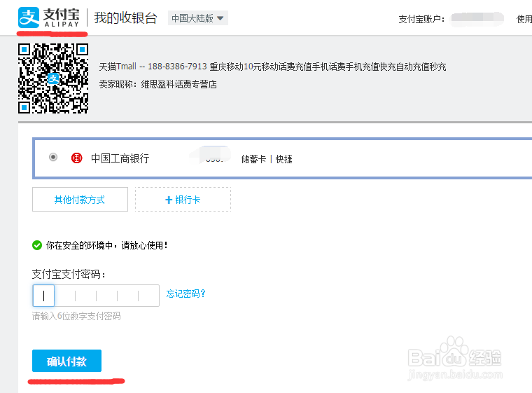Click the 支付宝支付密码 label

tap(69, 274)
